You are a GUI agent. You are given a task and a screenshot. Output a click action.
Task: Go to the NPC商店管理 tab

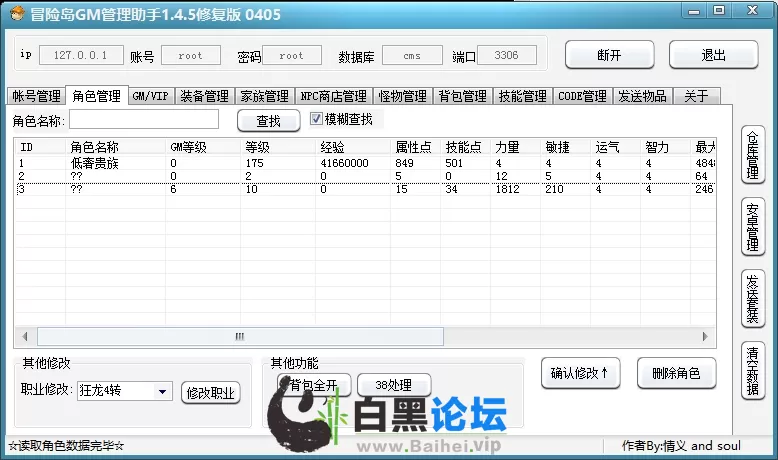coord(333,96)
